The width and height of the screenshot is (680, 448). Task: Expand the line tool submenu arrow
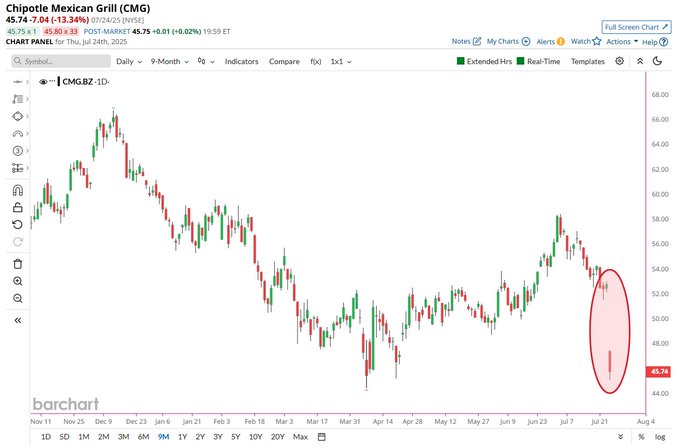coord(27,82)
